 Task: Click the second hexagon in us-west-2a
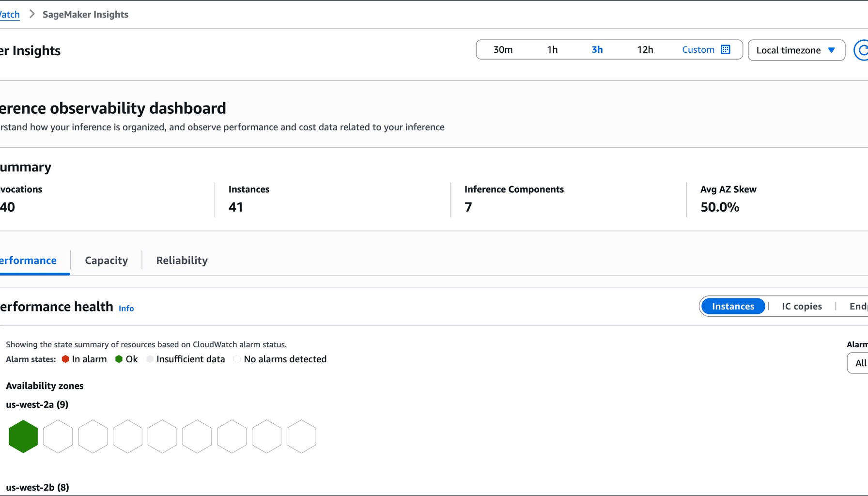click(x=58, y=436)
